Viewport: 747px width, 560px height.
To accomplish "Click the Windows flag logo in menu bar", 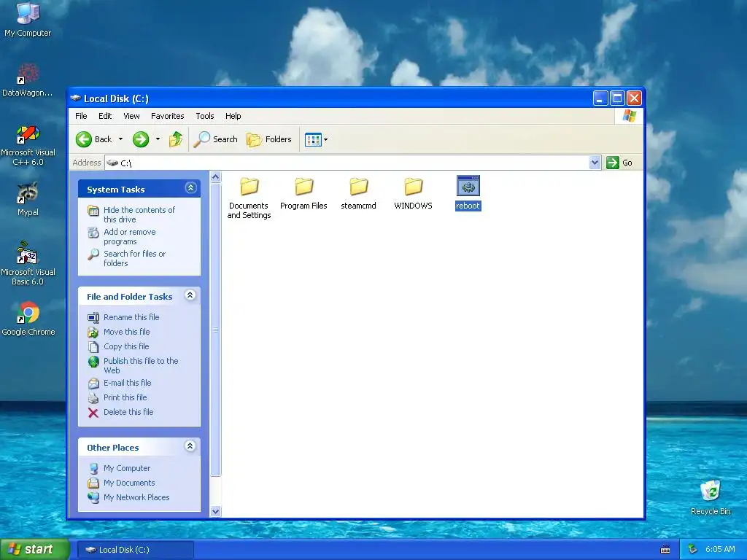I will tap(629, 116).
